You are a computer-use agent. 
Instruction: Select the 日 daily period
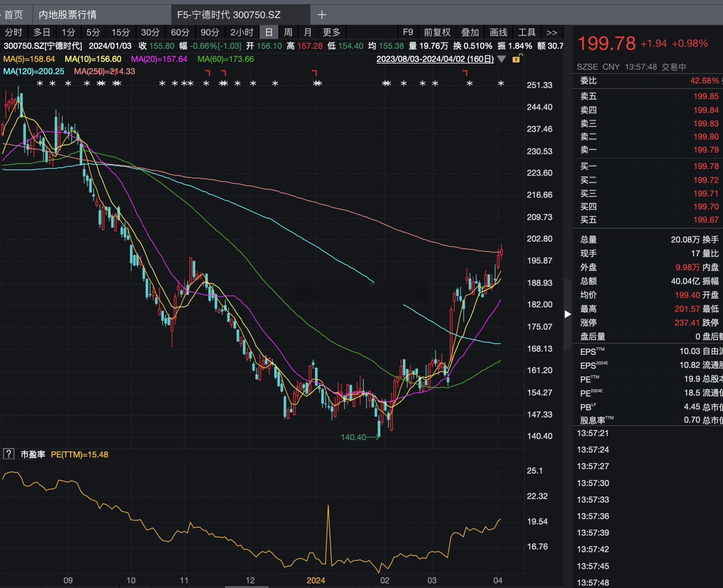269,33
